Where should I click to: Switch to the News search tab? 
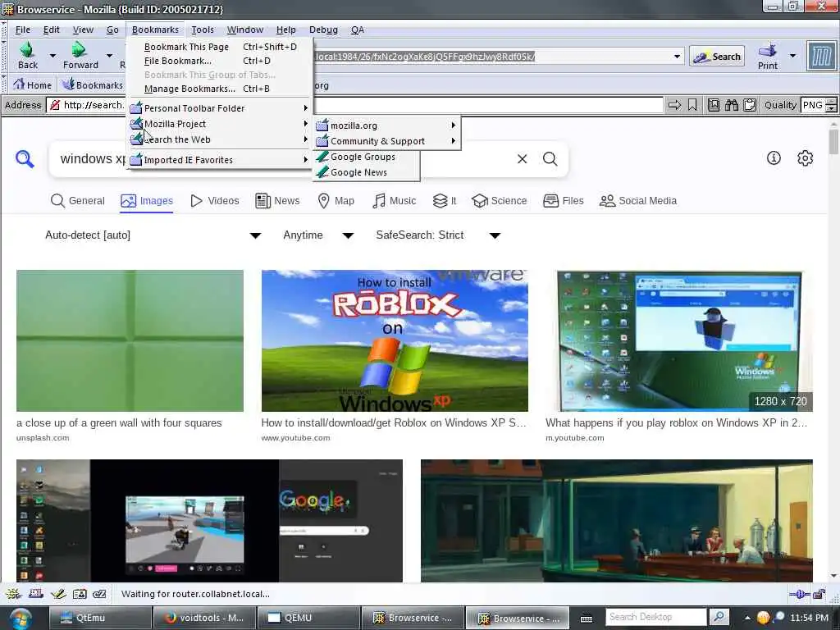point(277,201)
